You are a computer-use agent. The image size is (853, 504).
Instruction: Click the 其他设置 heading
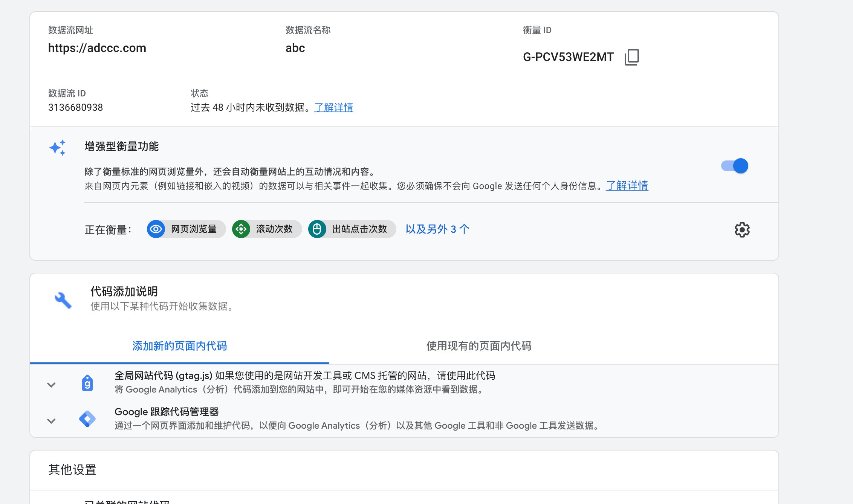pyautogui.click(x=72, y=470)
